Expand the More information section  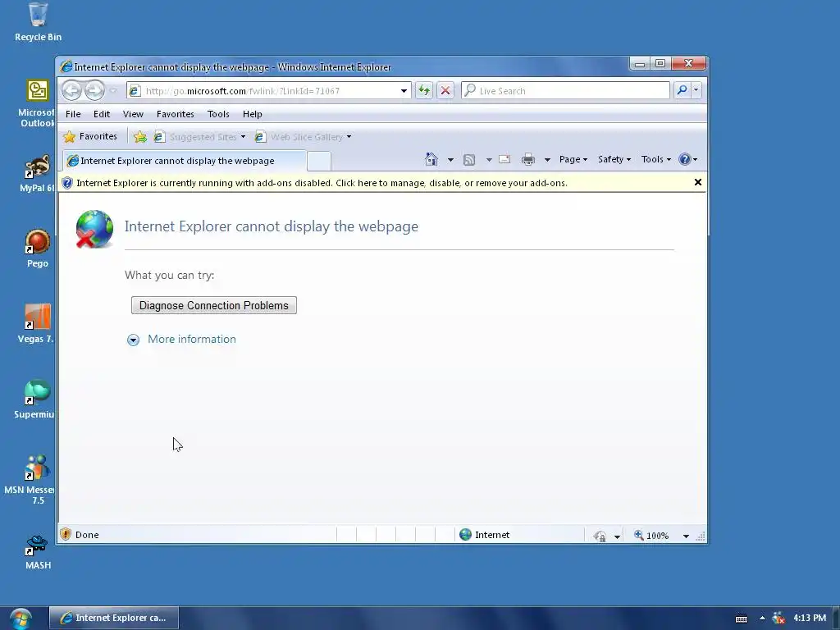pos(181,339)
